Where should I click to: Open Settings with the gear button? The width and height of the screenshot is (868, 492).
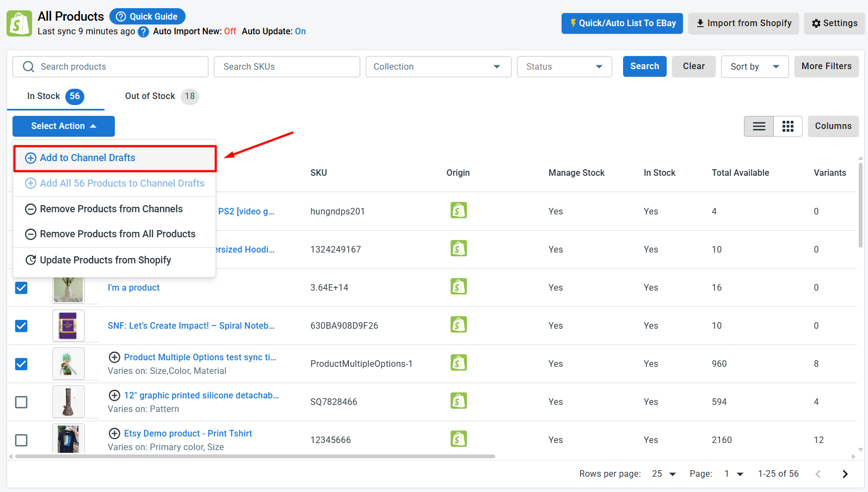pyautogui.click(x=834, y=23)
